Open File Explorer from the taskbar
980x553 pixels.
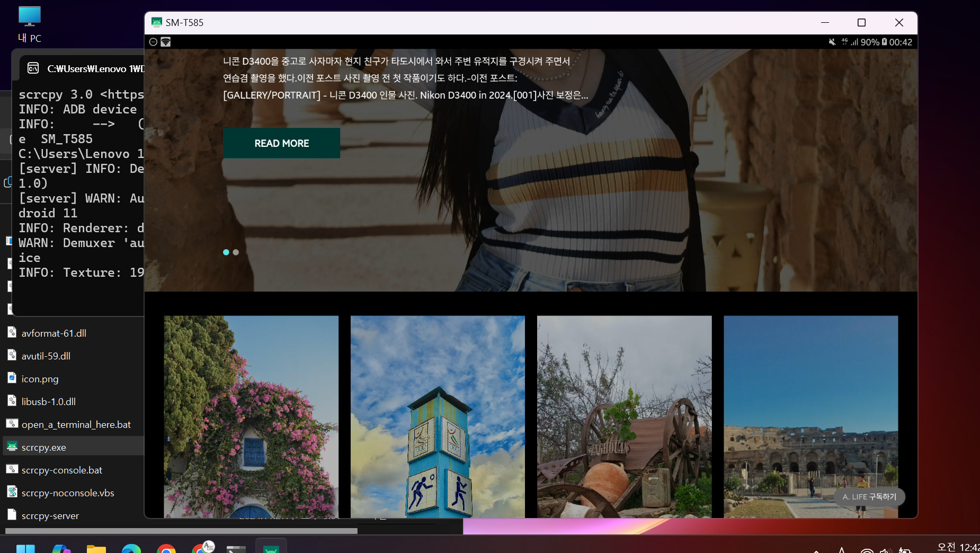pos(96,549)
